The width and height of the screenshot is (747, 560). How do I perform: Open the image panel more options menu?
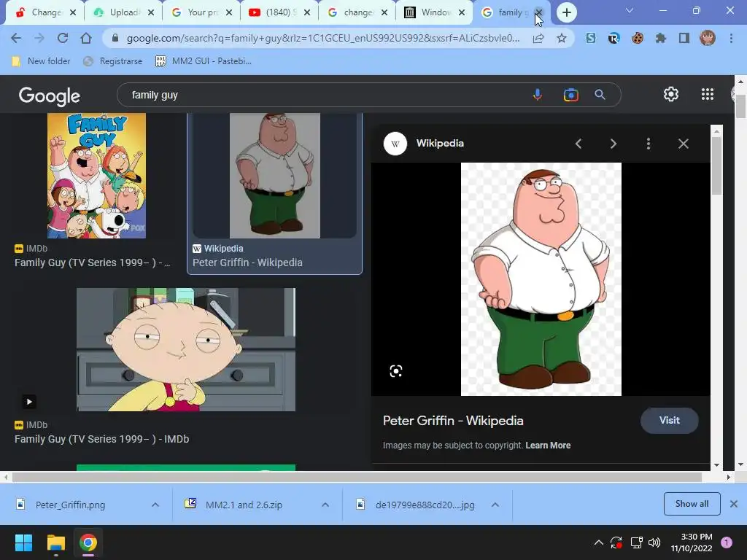(x=649, y=144)
